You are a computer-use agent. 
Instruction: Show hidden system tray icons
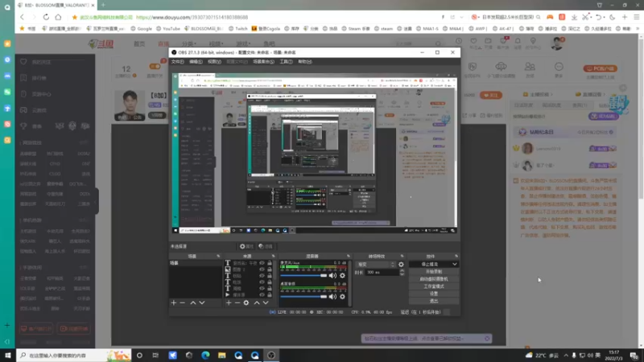566,356
